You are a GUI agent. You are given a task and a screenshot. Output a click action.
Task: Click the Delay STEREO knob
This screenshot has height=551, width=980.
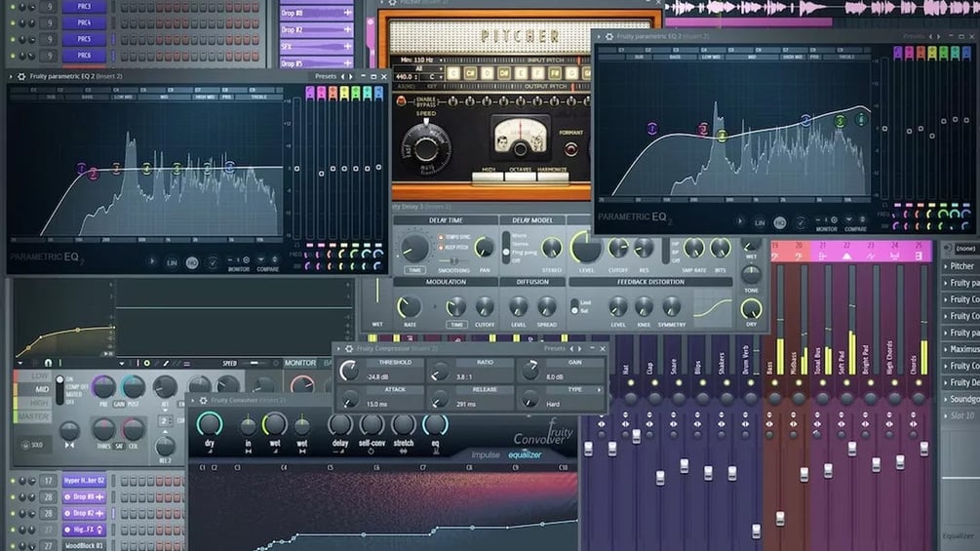551,248
